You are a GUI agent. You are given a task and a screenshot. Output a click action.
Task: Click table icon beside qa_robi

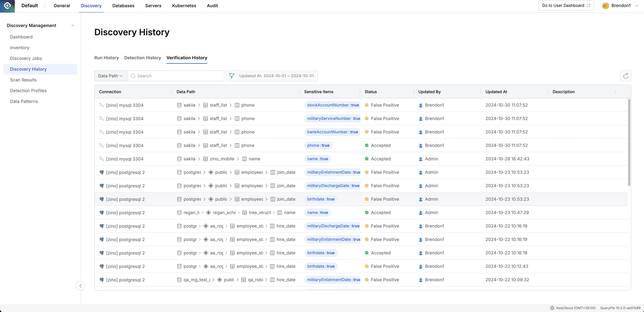pos(243,280)
